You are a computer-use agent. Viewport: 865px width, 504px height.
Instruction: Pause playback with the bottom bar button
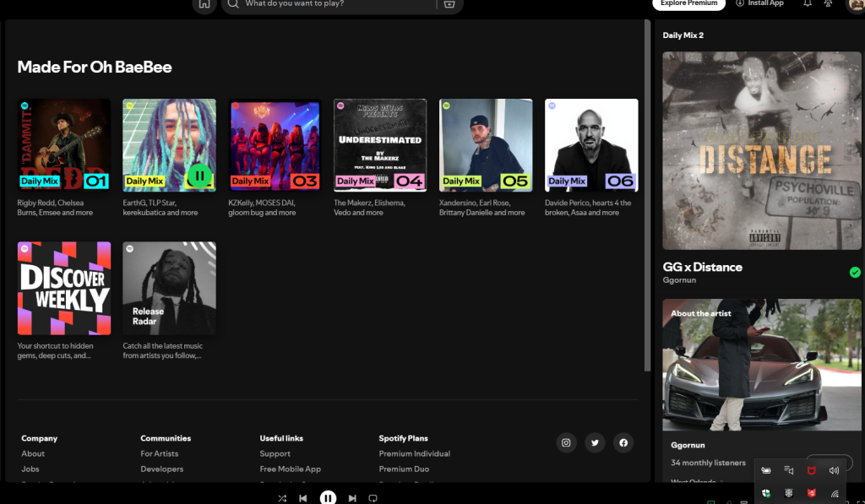(328, 498)
